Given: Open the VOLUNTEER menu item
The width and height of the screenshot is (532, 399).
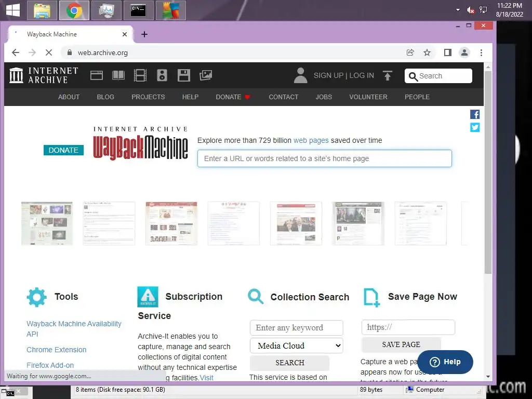Looking at the screenshot, I should (368, 97).
